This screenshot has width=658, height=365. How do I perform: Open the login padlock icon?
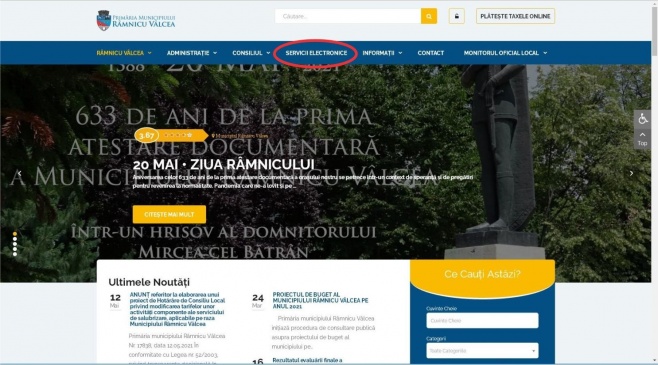[457, 16]
